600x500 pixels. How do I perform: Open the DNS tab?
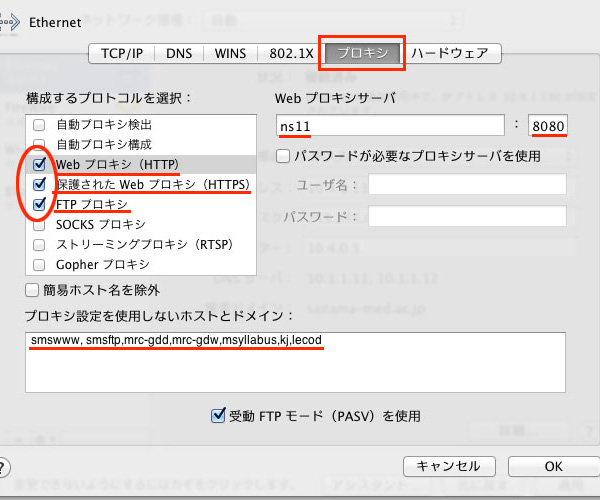point(179,53)
